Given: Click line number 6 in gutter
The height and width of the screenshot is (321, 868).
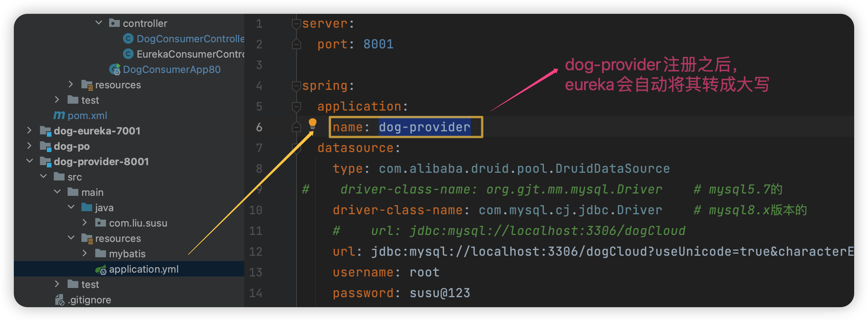Looking at the screenshot, I should [259, 127].
